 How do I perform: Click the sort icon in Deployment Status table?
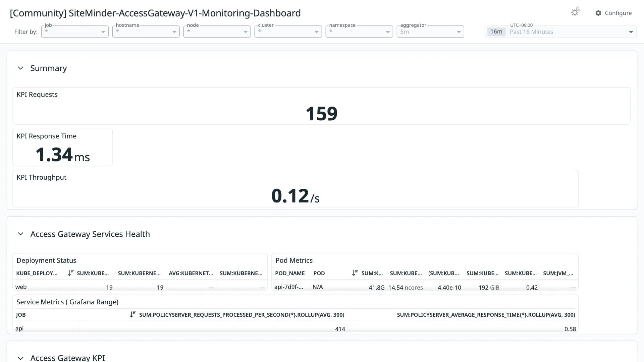70,273
